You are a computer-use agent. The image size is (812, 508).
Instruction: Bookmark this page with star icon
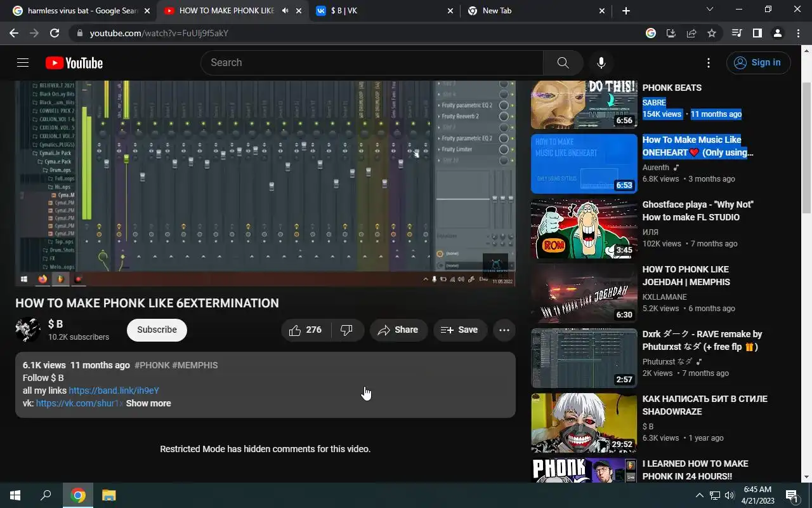click(x=712, y=33)
